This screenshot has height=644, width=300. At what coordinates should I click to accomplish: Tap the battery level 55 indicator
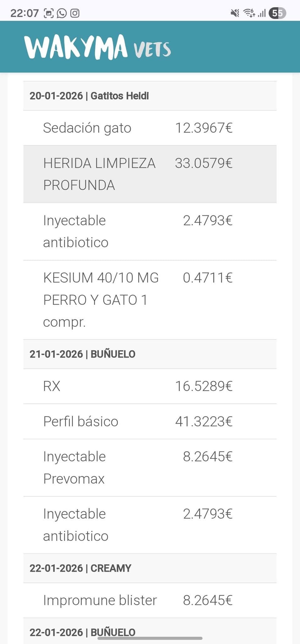[x=277, y=13]
